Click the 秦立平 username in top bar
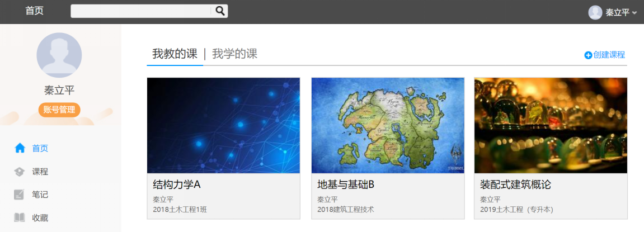 [617, 13]
